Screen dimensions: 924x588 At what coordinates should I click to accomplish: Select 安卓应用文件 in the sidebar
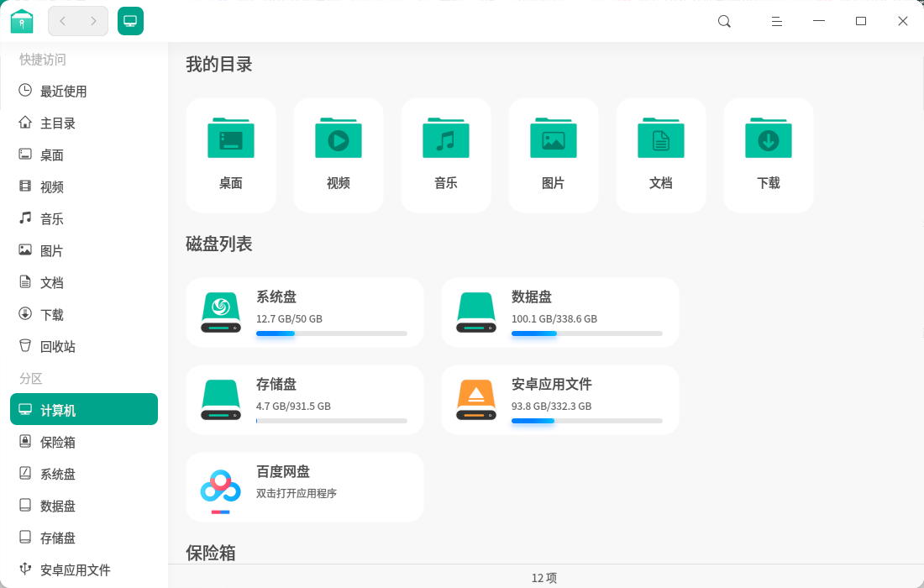click(x=84, y=570)
